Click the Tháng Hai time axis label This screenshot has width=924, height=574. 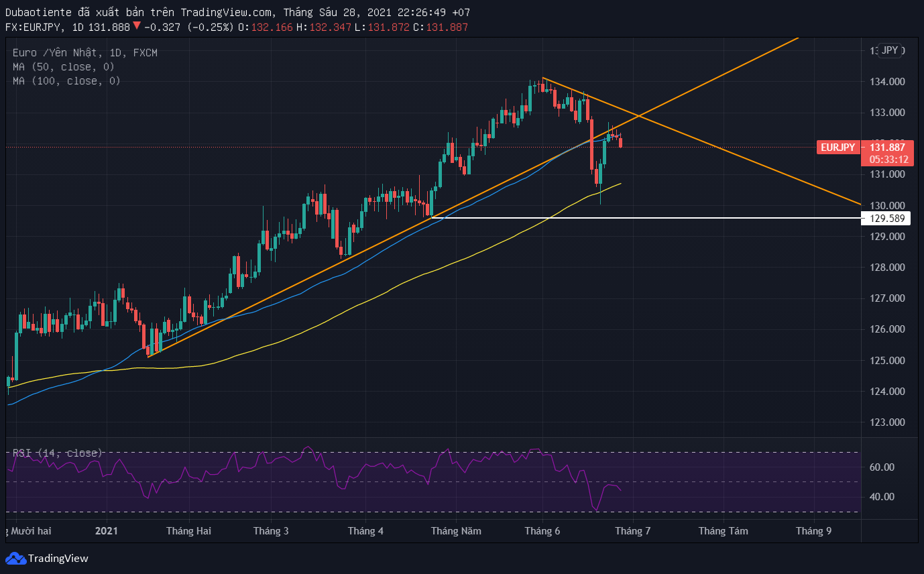tap(188, 531)
